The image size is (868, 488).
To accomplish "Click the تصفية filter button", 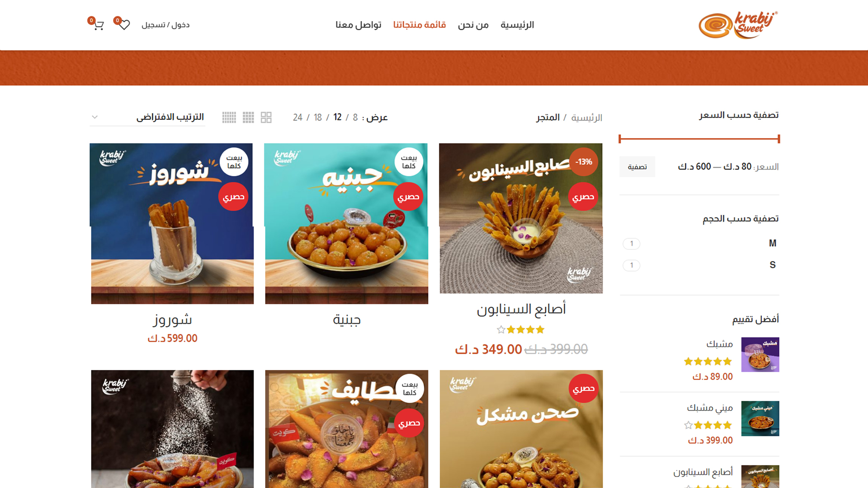I will (x=637, y=167).
